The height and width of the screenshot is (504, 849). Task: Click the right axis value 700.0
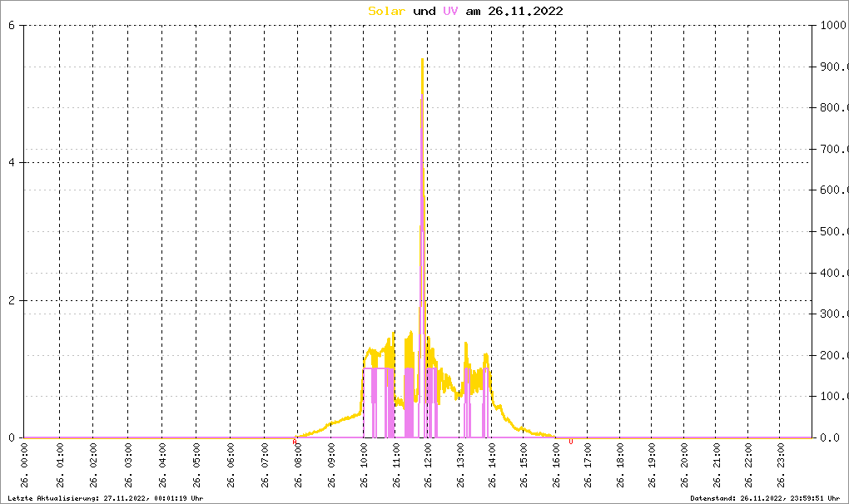click(x=834, y=149)
